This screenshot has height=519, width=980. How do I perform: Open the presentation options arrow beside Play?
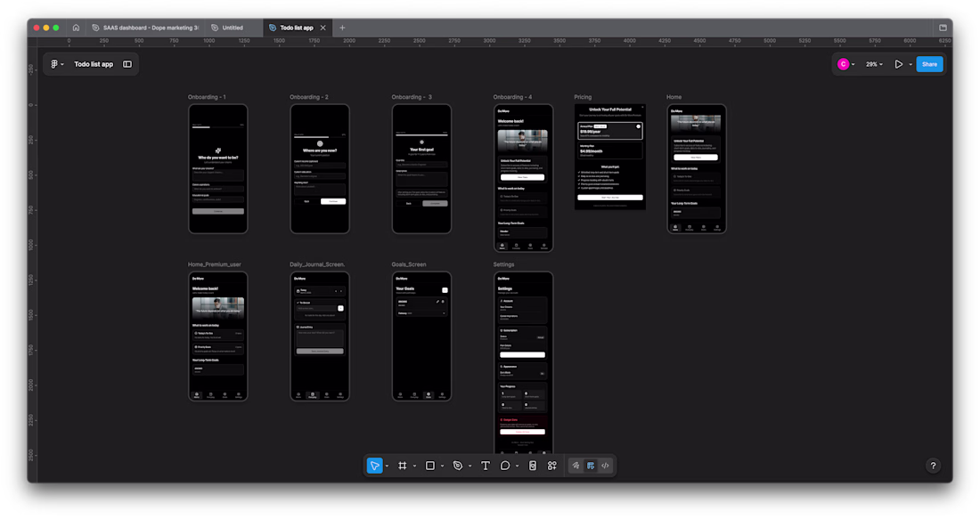pos(911,64)
